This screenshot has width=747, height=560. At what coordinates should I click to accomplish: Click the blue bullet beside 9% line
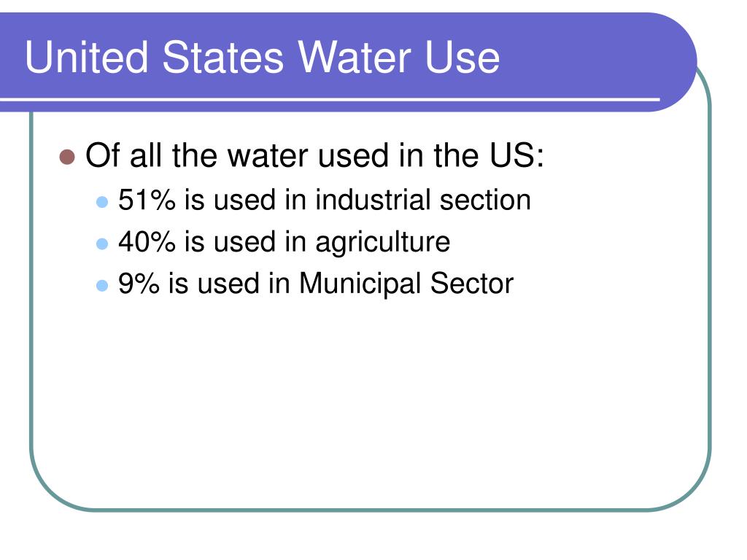pyautogui.click(x=102, y=285)
